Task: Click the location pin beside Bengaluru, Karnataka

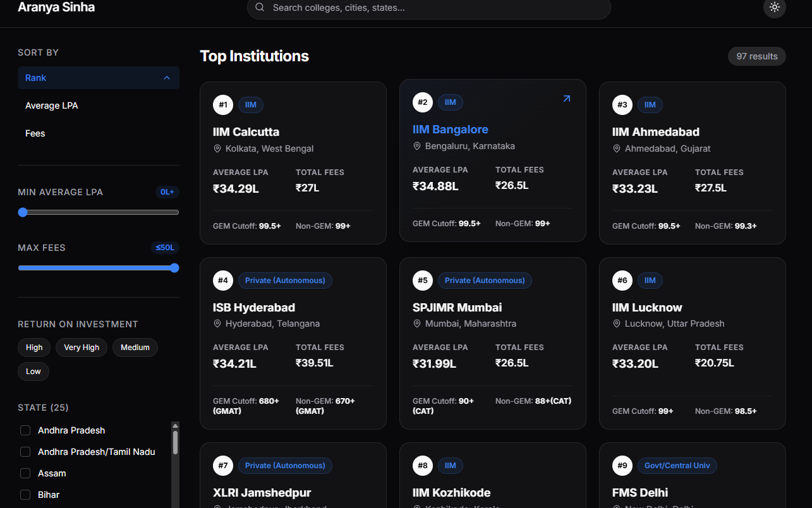Action: [x=417, y=146]
